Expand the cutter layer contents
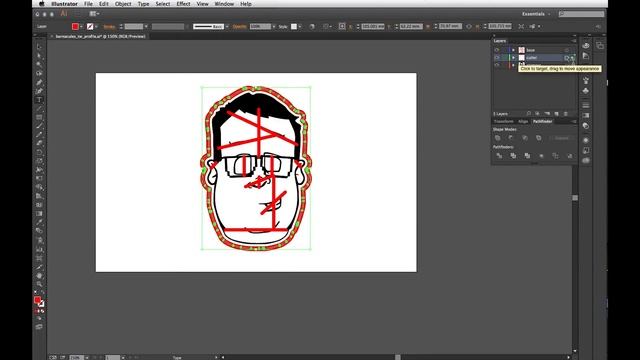Image resolution: width=640 pixels, height=360 pixels. coord(513,58)
